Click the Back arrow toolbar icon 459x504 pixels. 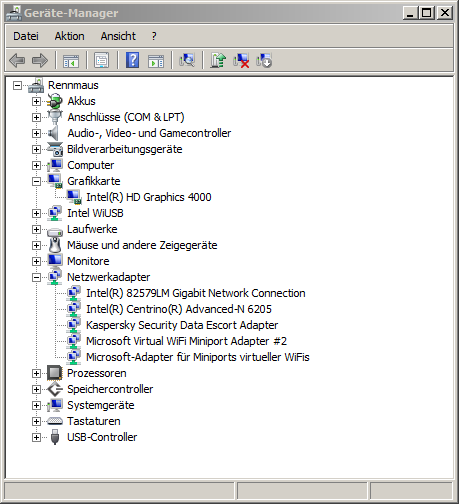click(17, 61)
